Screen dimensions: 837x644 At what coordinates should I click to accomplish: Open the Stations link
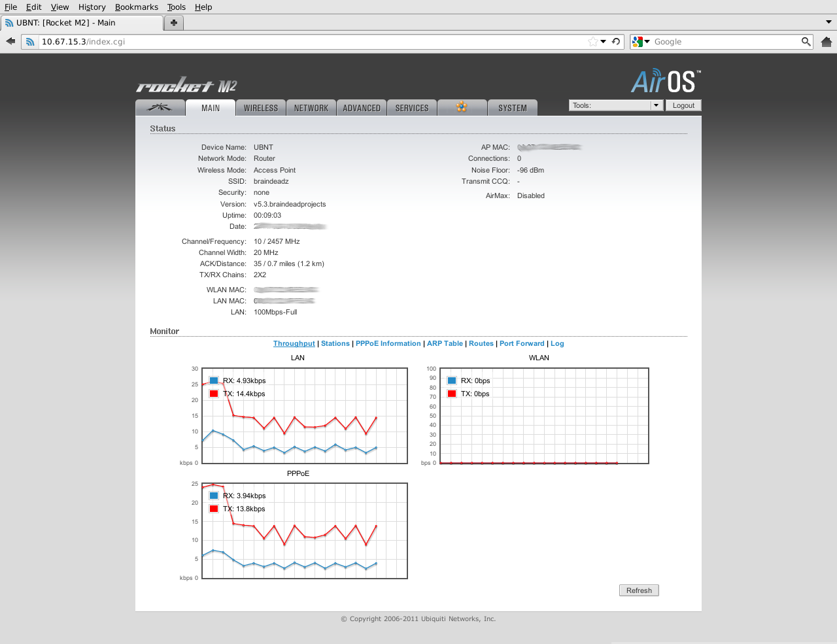tap(335, 343)
